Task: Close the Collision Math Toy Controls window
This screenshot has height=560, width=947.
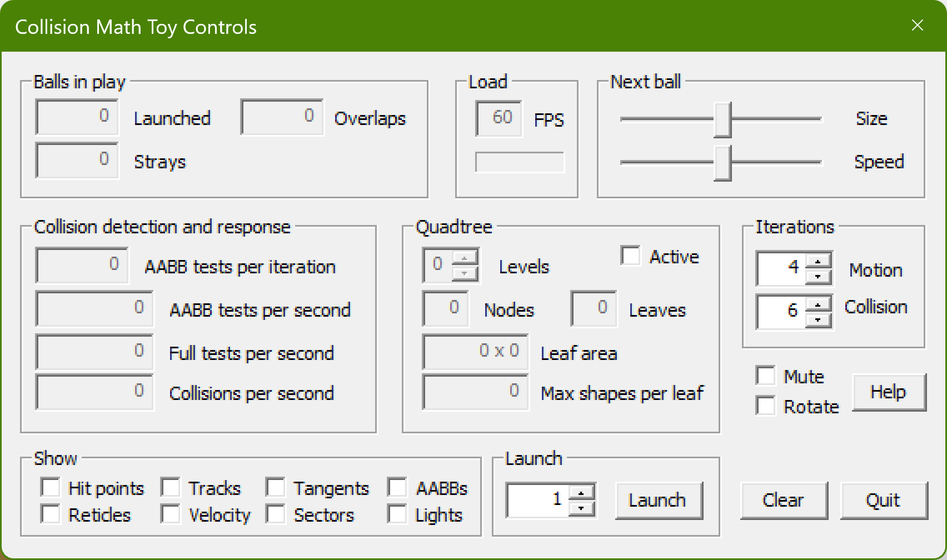Action: pyautogui.click(x=917, y=26)
